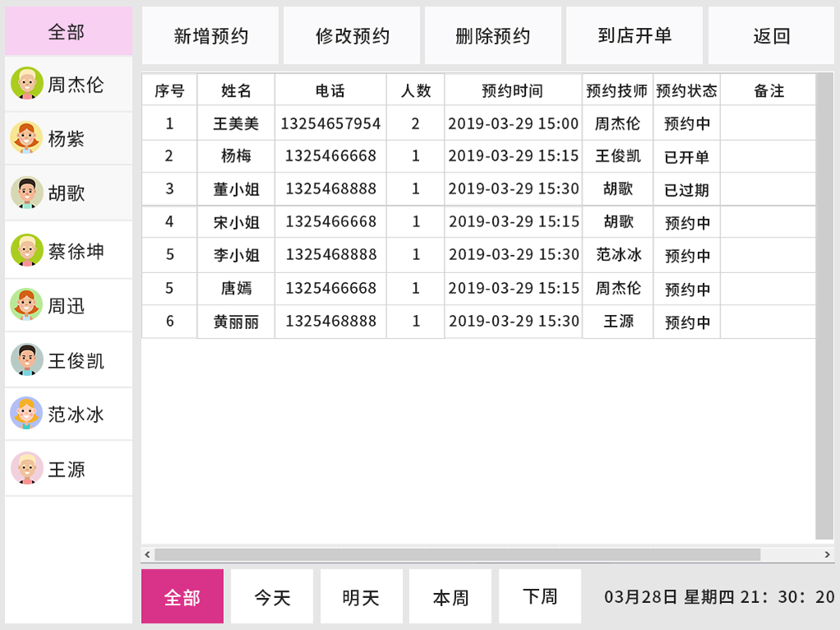Click the horizontal scrollbar right arrow

tap(827, 555)
